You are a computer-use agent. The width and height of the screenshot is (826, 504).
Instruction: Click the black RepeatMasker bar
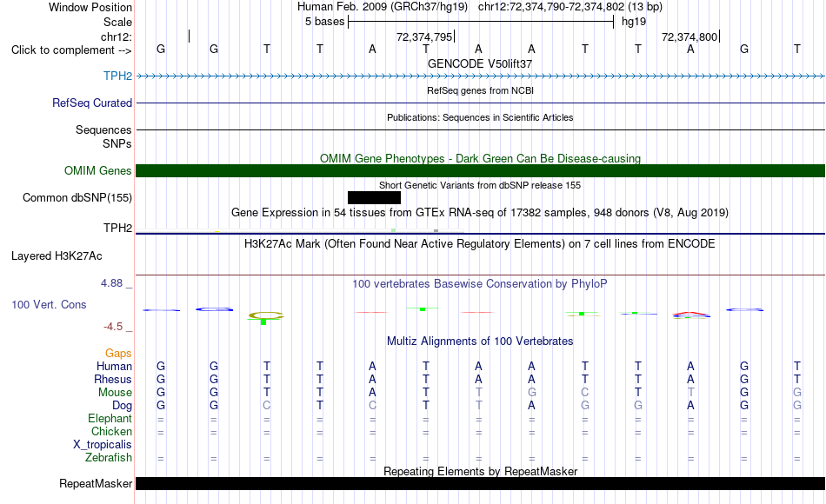click(x=480, y=483)
